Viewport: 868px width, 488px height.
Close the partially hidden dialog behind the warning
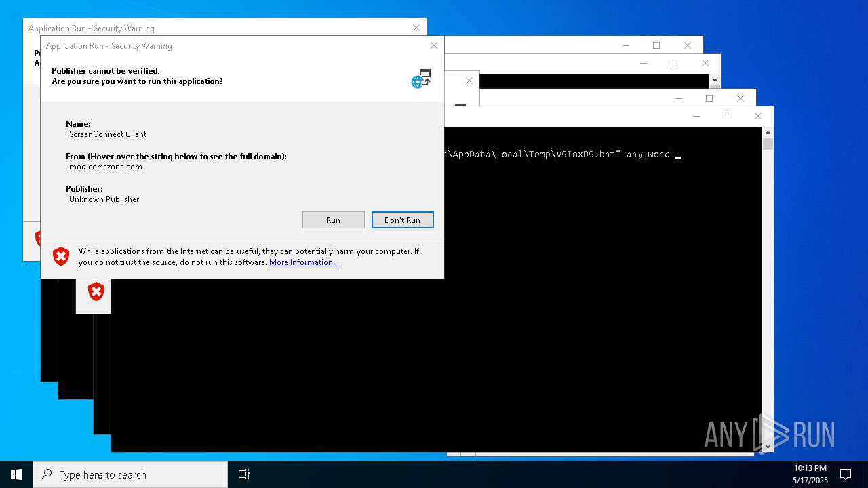point(469,81)
